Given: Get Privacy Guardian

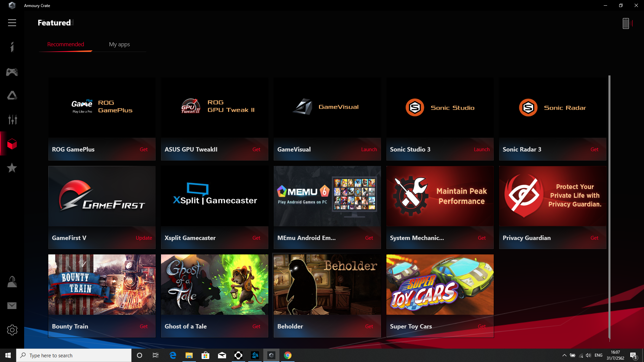Looking at the screenshot, I should coord(594,238).
